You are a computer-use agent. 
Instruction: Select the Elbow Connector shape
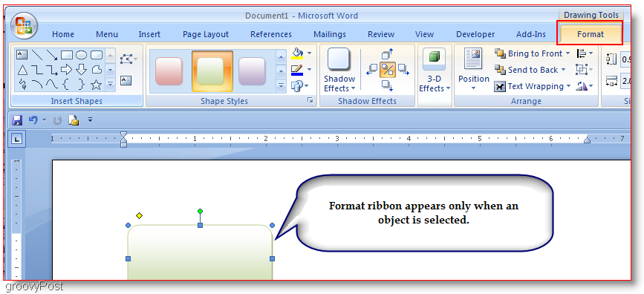pos(37,70)
